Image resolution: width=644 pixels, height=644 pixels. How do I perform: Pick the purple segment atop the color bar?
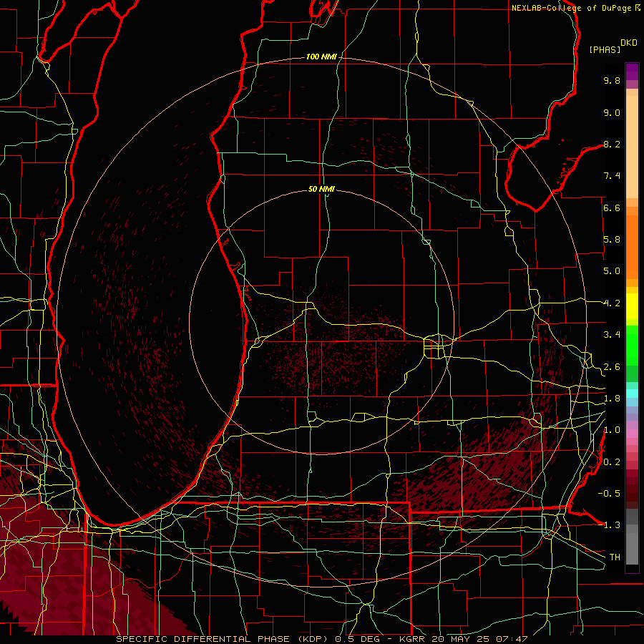(632, 72)
